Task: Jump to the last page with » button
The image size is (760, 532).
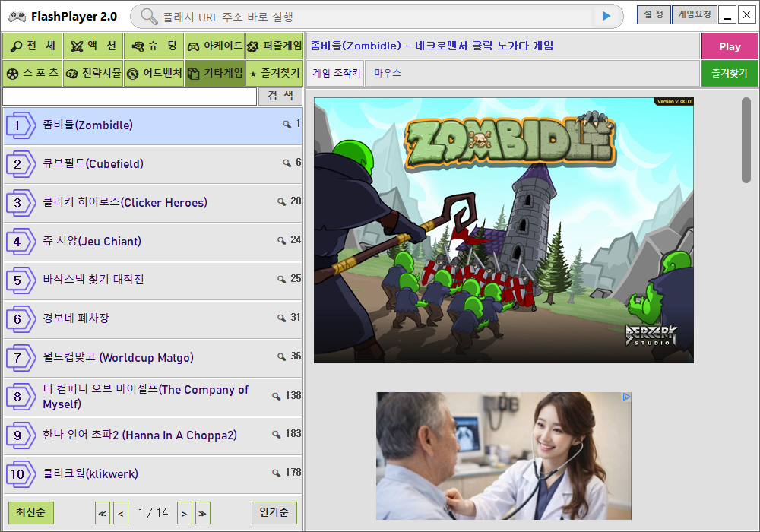Action: tap(203, 513)
